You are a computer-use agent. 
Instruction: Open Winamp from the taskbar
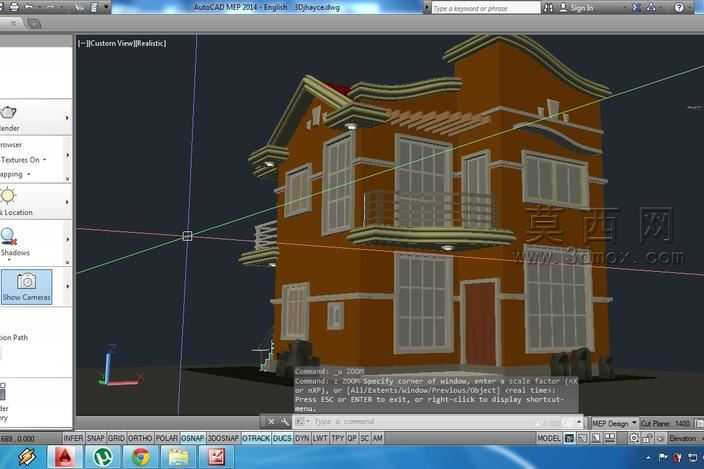[26, 457]
